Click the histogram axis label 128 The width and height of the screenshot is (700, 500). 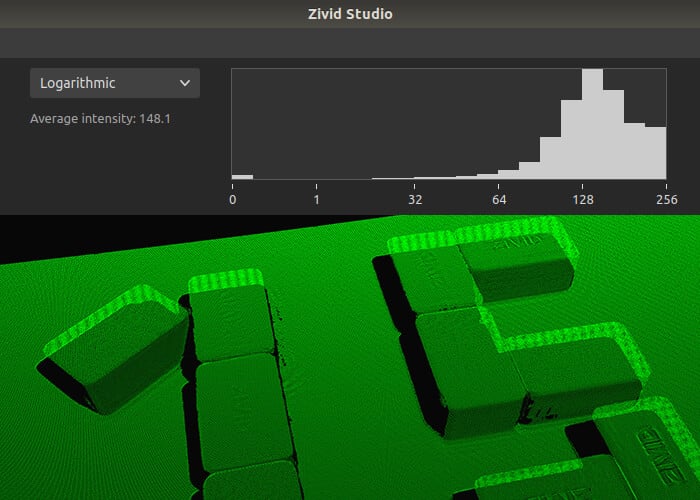tap(583, 200)
